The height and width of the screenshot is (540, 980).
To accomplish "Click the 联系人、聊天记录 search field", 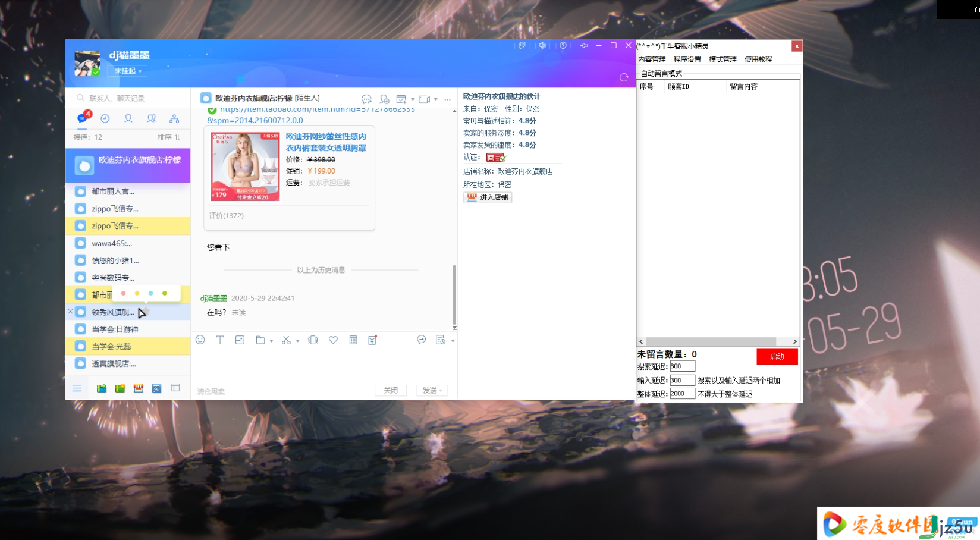I will [128, 98].
